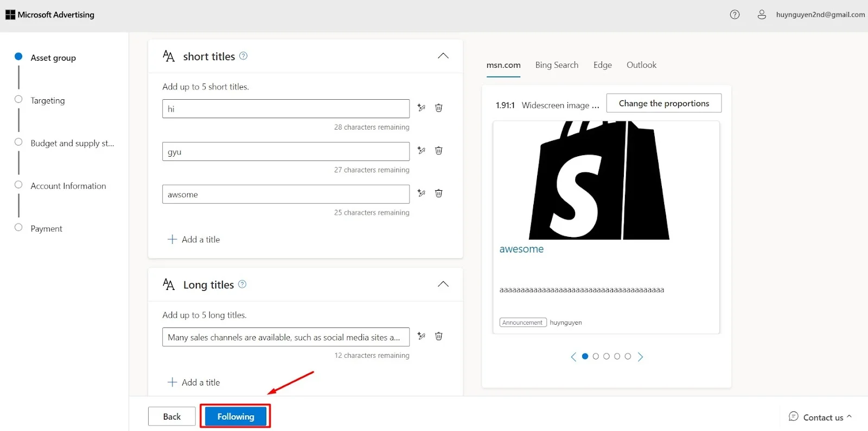Viewport: 868px width, 431px height.
Task: Delete the 'awsome' short title
Action: [x=439, y=194]
